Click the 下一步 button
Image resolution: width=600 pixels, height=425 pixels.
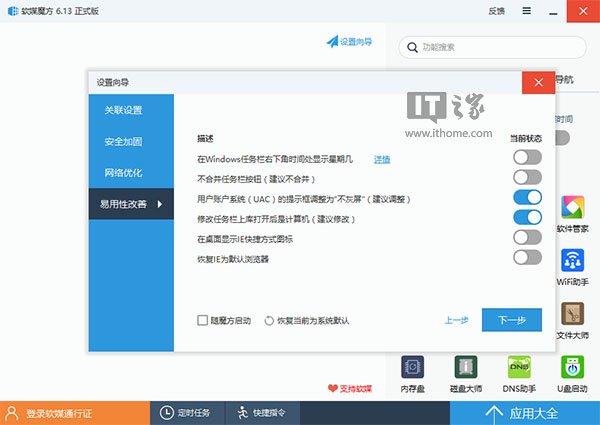coord(512,320)
